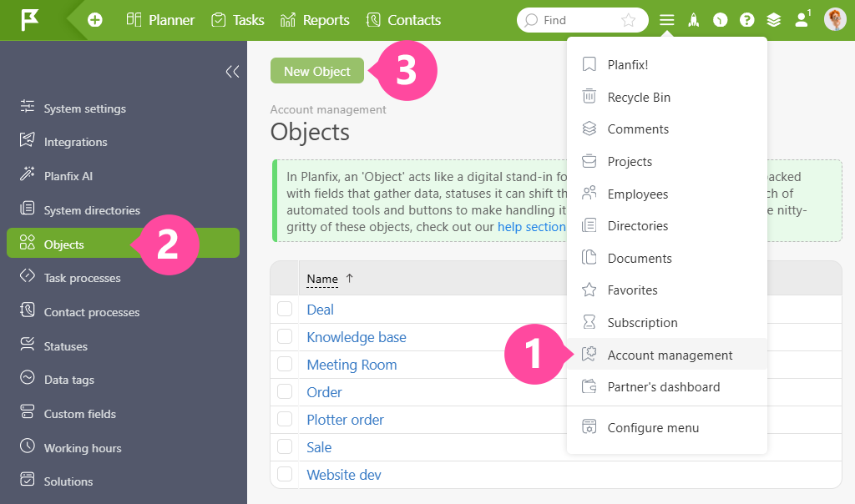Select Recycle Bin in dropdown menu
855x504 pixels.
(667, 97)
